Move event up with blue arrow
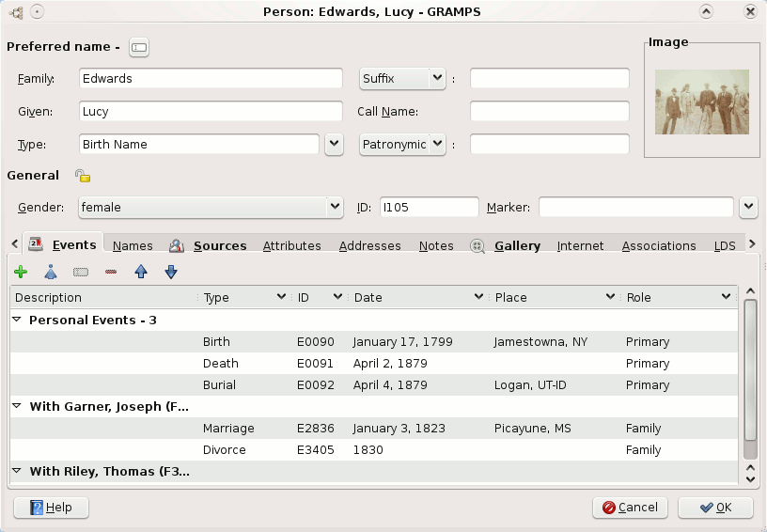Viewport: 767px width, 532px height. tap(141, 272)
